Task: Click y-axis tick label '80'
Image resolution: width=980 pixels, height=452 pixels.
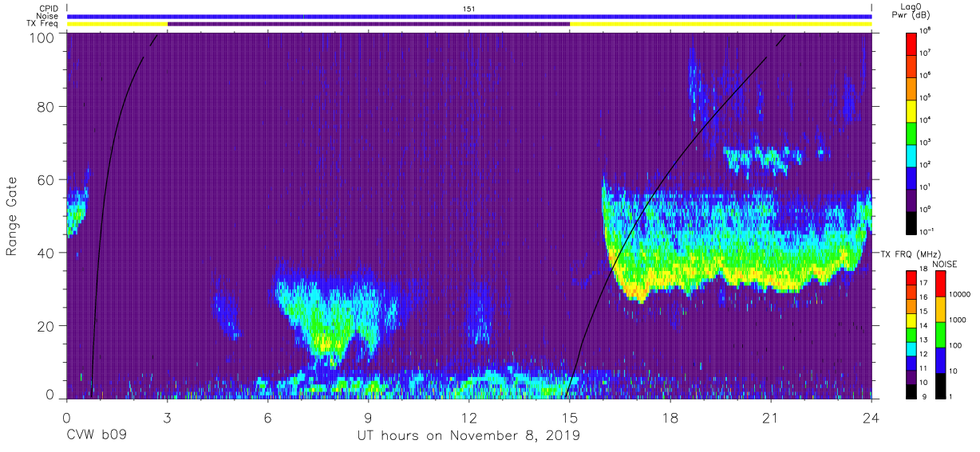Action: click(x=46, y=107)
